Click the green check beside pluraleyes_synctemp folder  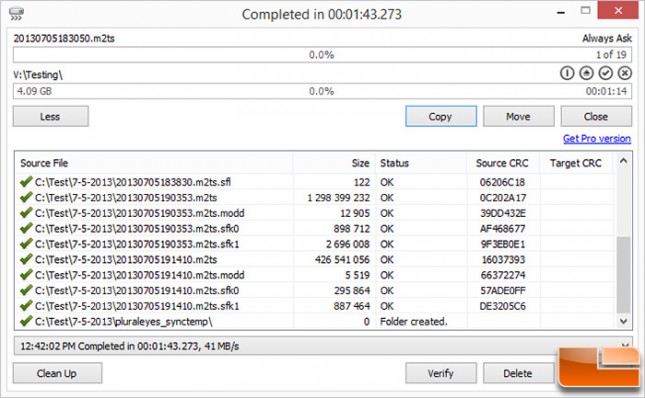(26, 321)
